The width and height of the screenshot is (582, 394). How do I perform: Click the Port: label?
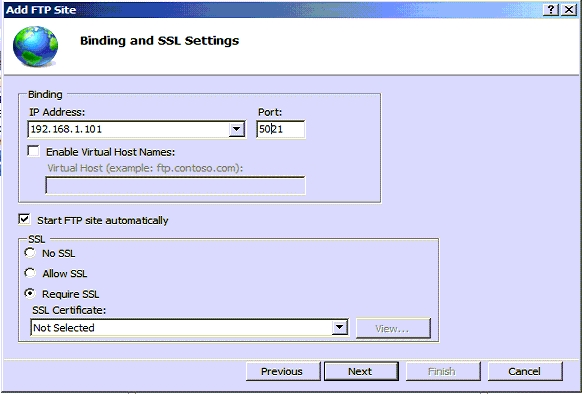pos(270,112)
